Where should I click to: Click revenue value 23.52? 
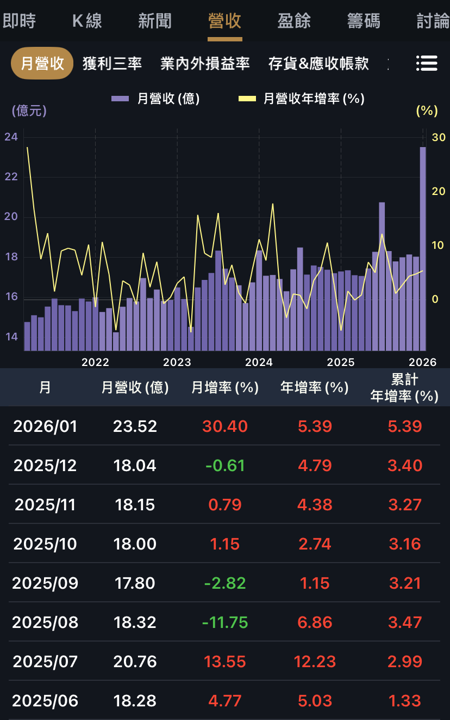pyautogui.click(x=135, y=427)
